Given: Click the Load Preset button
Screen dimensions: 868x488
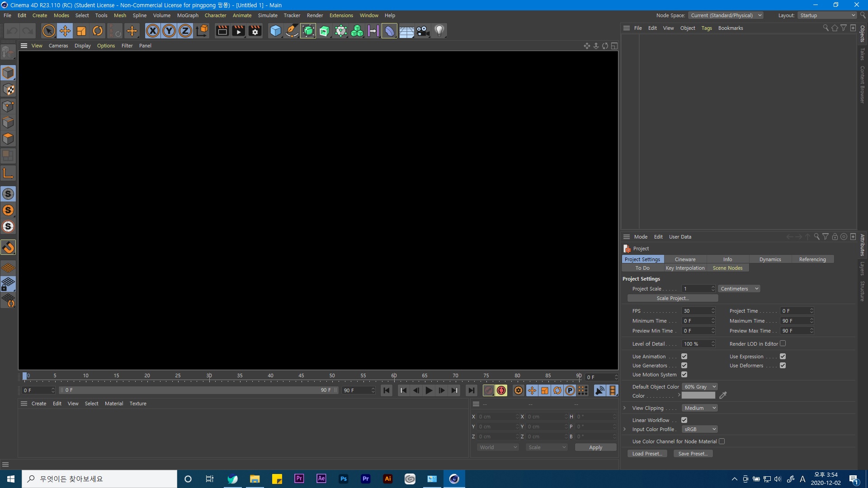Looking at the screenshot, I should click(x=647, y=454).
